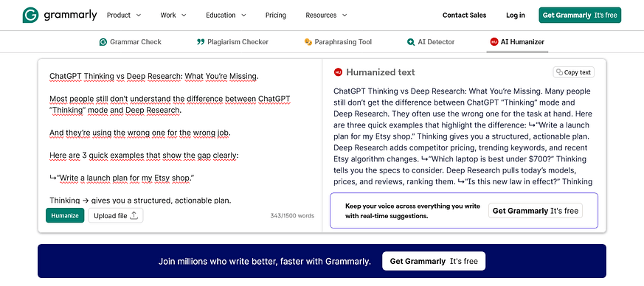
Task: Click 'Write a launch plan for my Etsy shop' input line
Action: [122, 178]
